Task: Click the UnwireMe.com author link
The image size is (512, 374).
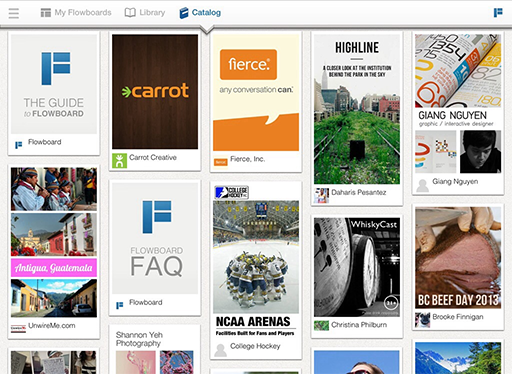Action: pos(52,326)
